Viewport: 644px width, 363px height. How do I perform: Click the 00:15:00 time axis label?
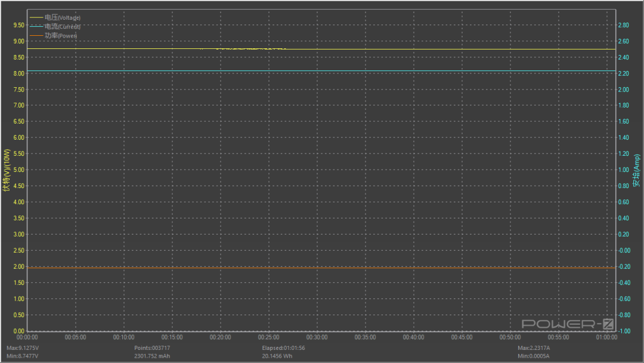pyautogui.click(x=172, y=337)
